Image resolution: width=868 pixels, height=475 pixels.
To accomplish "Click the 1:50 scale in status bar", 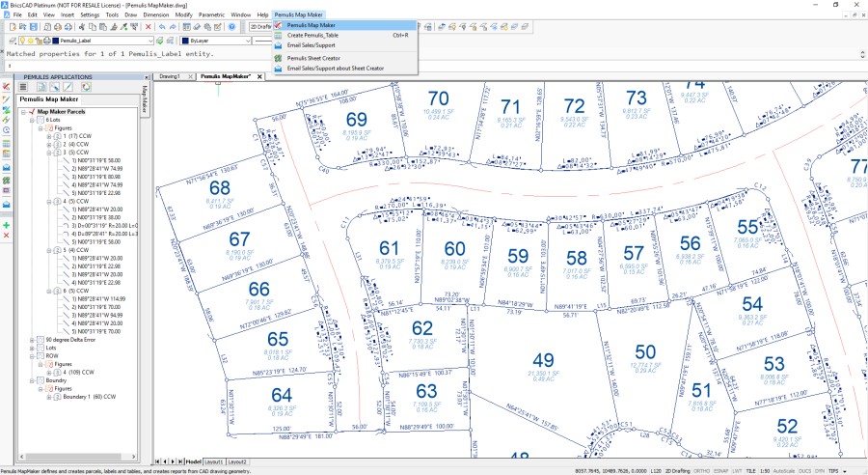I will point(765,470).
